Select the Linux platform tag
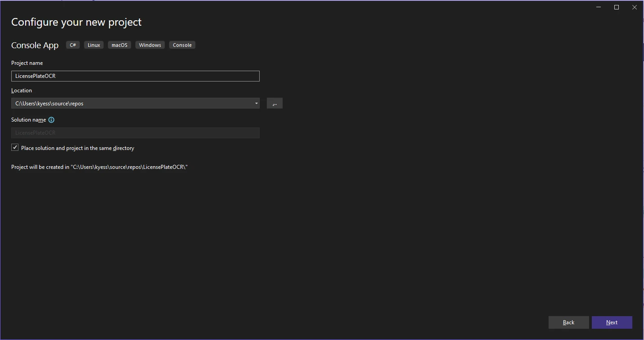Screen dimensions: 644x340 94,45
